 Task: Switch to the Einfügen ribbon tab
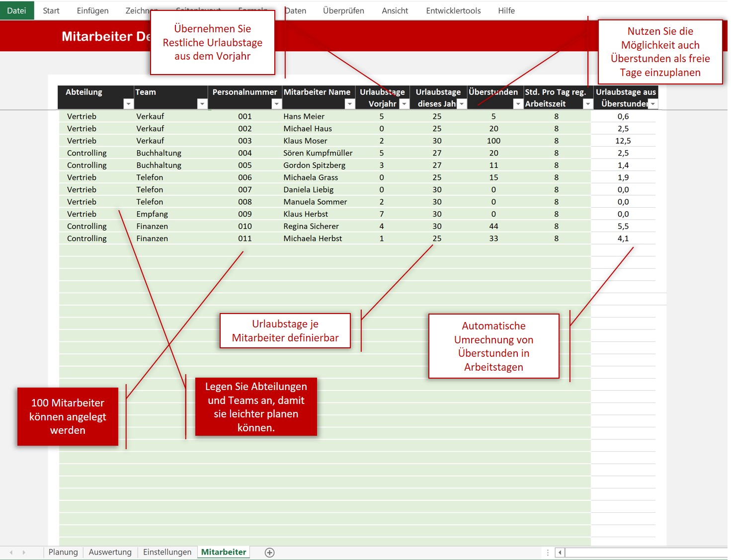[92, 10]
